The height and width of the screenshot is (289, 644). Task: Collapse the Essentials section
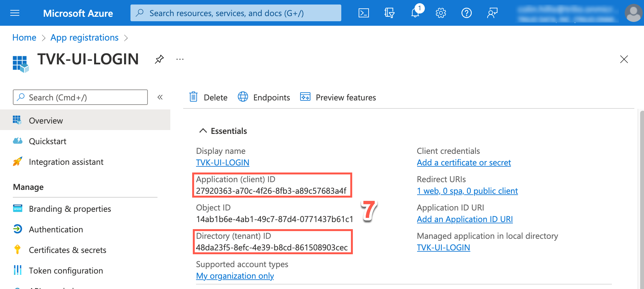coord(203,131)
